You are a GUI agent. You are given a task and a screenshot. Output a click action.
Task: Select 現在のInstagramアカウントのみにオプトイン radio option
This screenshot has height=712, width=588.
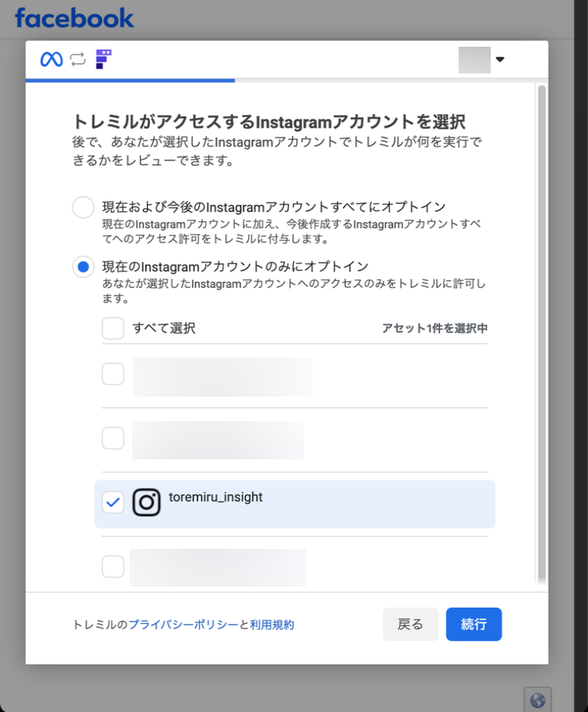click(x=83, y=266)
